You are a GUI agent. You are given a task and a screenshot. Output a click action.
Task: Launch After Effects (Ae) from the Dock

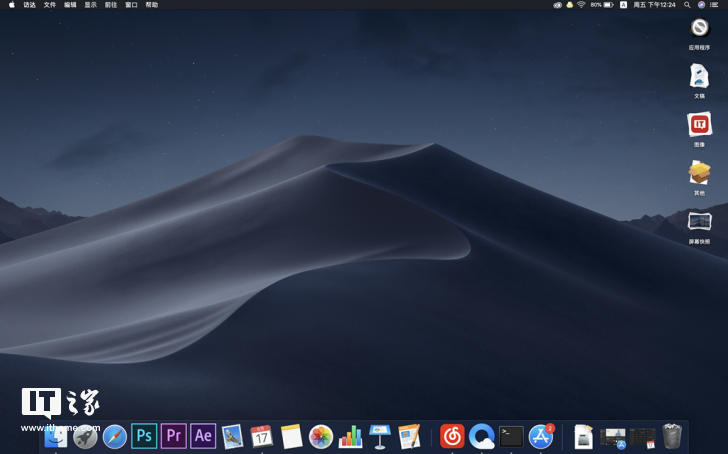203,436
